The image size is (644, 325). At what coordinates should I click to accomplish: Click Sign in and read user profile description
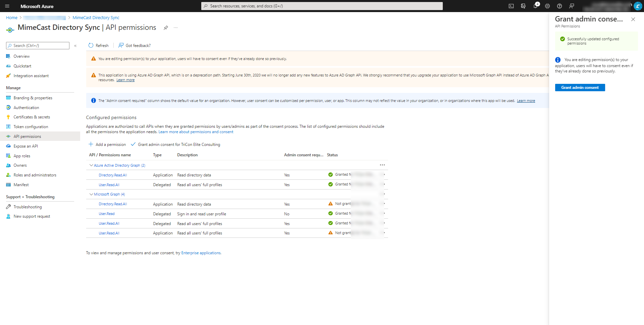tap(202, 214)
